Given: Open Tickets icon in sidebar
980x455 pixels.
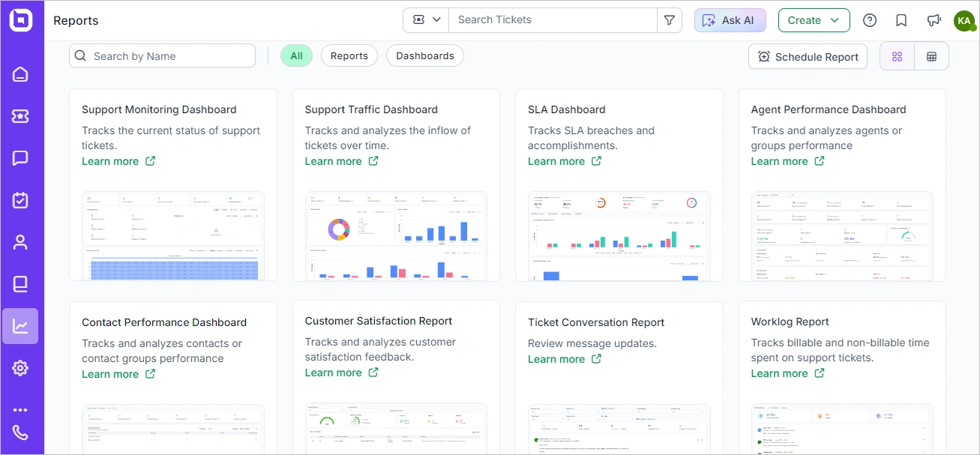Looking at the screenshot, I should [20, 116].
